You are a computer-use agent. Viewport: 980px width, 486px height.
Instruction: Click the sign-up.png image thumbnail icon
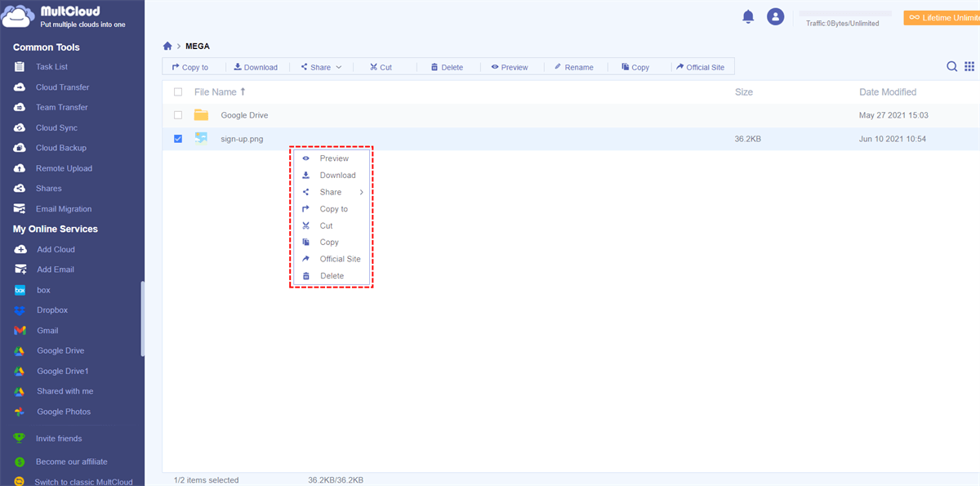coord(201,138)
